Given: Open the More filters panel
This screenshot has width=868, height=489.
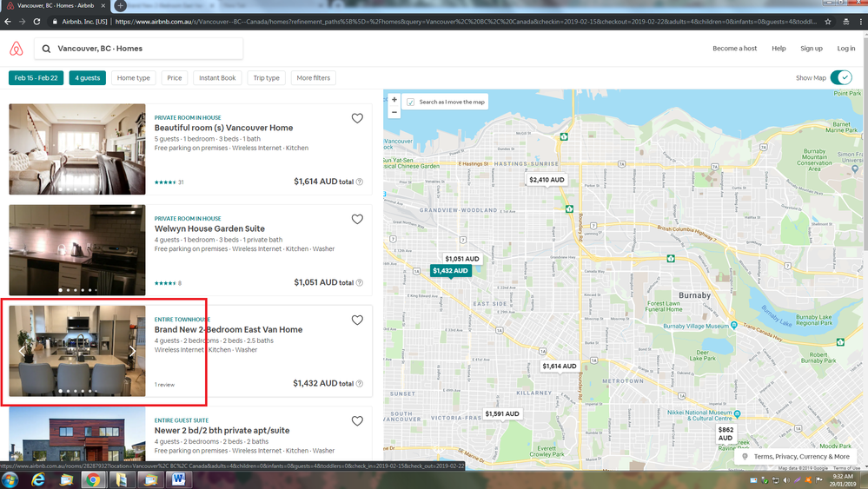Looking at the screenshot, I should click(x=313, y=78).
